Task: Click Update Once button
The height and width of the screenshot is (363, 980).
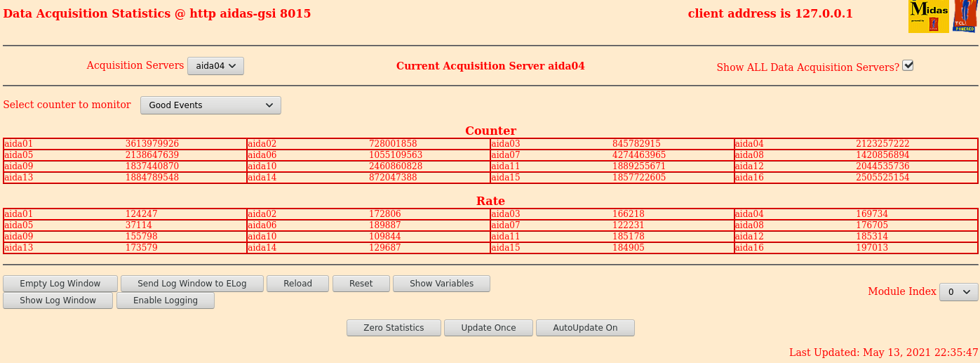Action: 488,328
